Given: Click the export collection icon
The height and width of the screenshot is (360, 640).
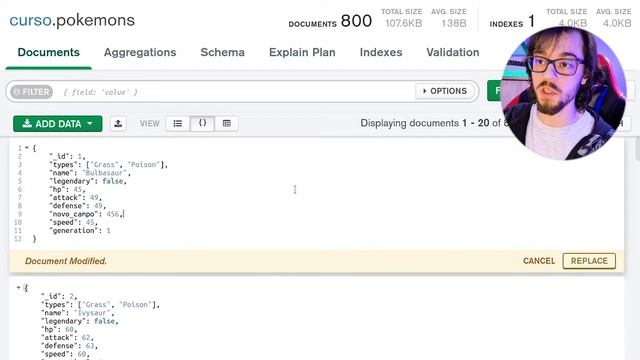Looking at the screenshot, I should tap(118, 124).
